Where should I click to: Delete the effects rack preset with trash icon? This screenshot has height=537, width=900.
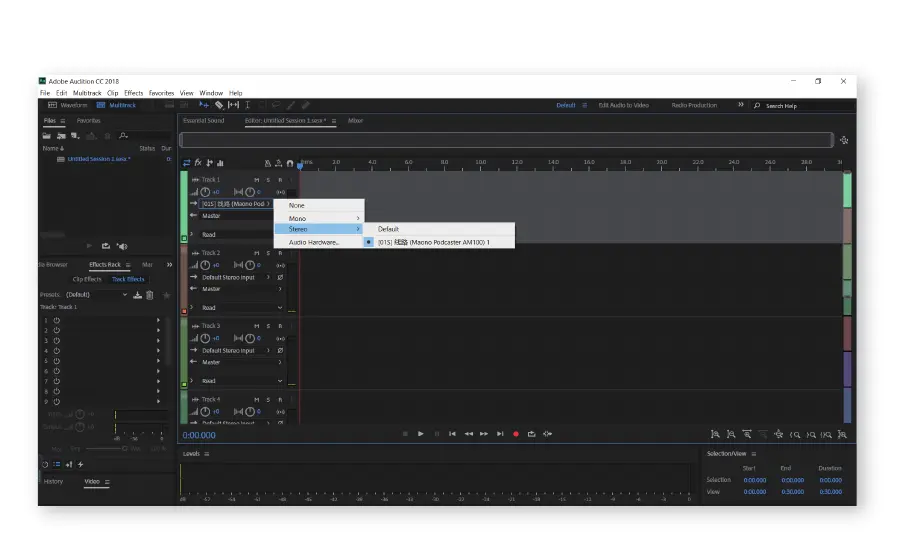150,295
